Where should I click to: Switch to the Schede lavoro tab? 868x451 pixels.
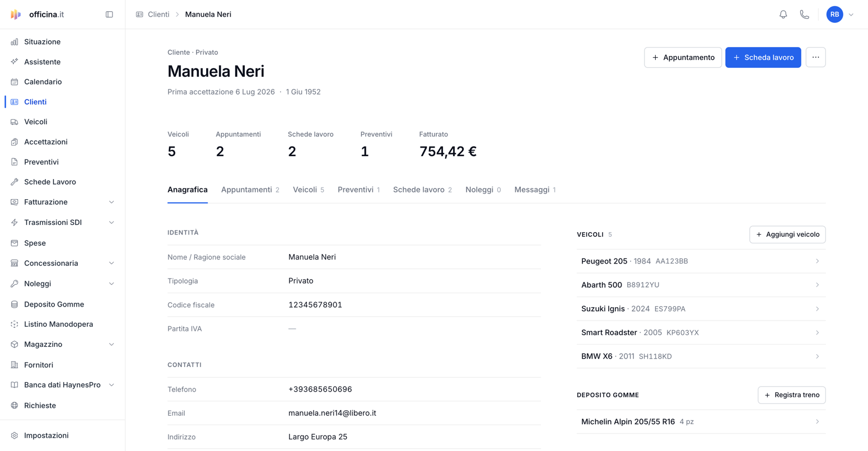tap(422, 190)
